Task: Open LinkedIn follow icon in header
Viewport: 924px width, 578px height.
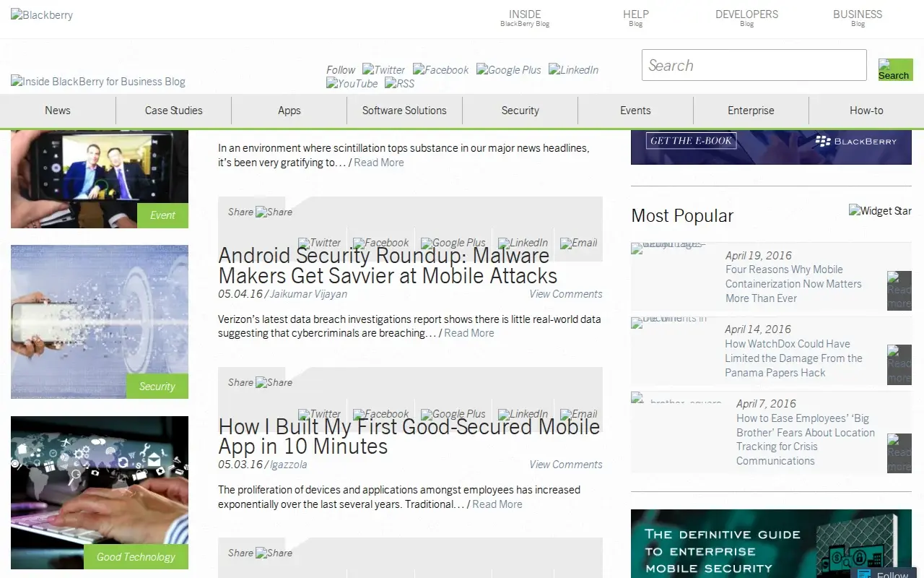Action: click(574, 70)
